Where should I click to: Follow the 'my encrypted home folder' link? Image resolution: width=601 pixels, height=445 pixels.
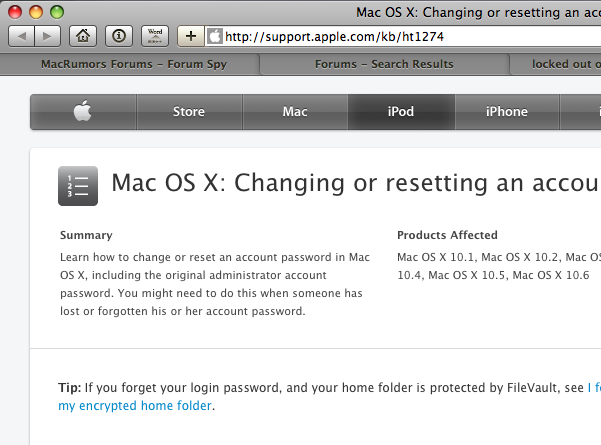pyautogui.click(x=136, y=405)
